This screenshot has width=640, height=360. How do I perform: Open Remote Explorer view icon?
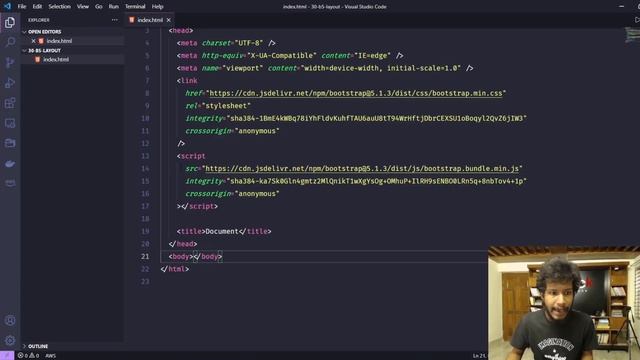pos(10,123)
